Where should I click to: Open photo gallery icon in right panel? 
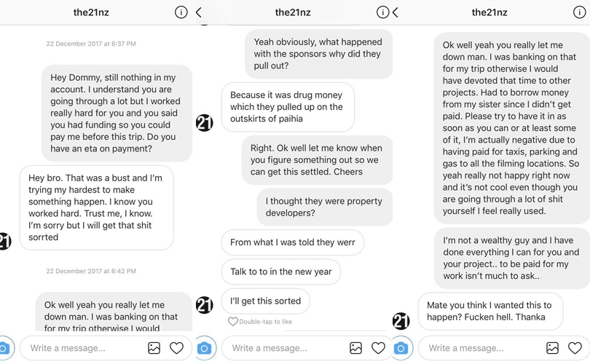(553, 348)
